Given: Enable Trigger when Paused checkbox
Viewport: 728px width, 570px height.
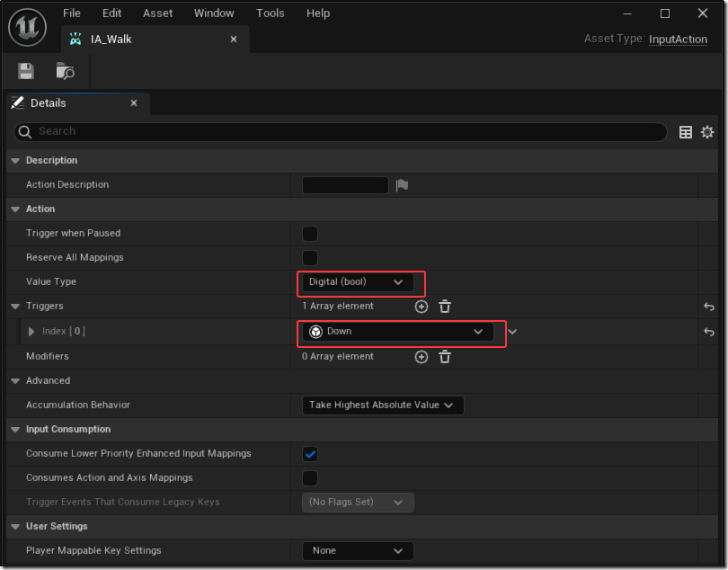Looking at the screenshot, I should pos(310,234).
